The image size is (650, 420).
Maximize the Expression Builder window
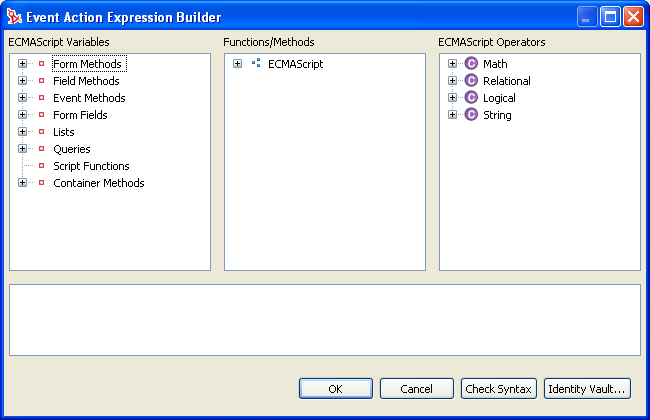pyautogui.click(x=610, y=17)
